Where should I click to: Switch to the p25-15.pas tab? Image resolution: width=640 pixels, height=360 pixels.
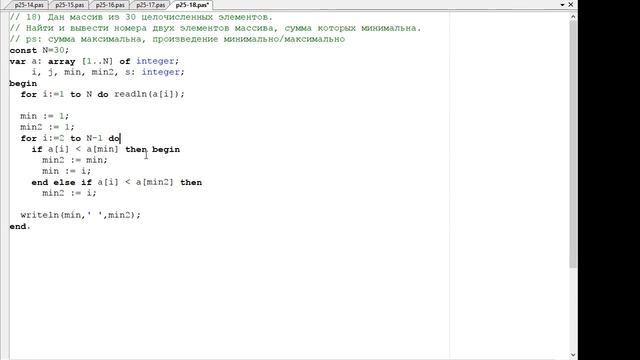tap(69, 5)
